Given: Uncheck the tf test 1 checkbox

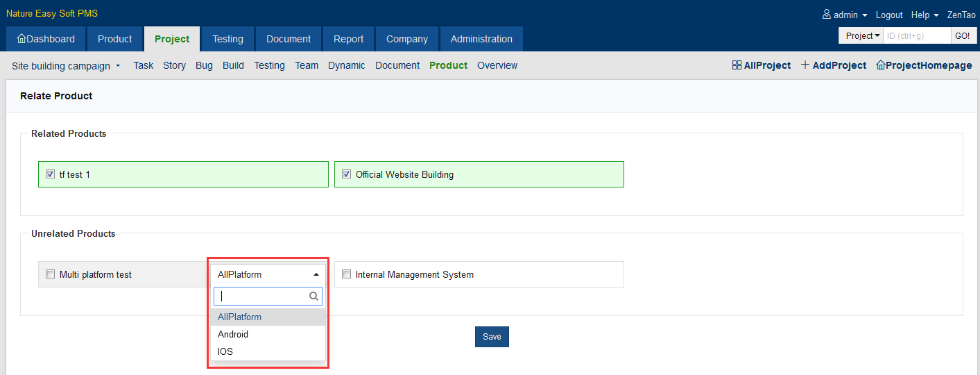Looking at the screenshot, I should click(x=50, y=174).
